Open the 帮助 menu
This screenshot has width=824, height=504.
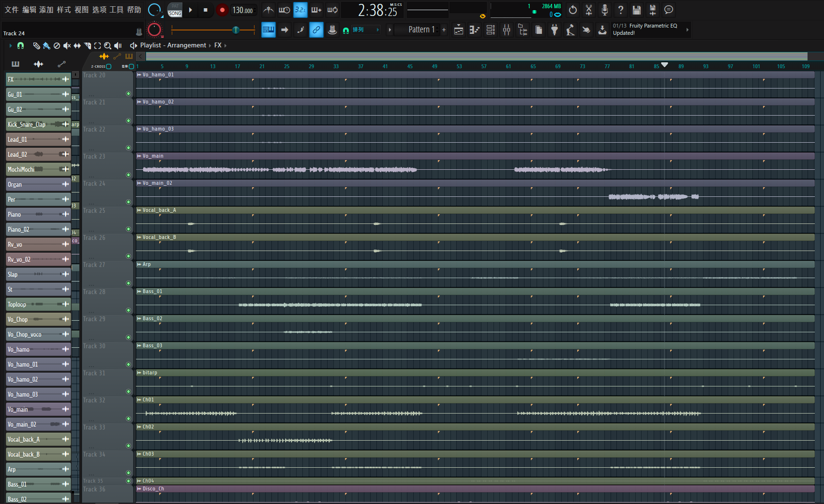point(134,10)
